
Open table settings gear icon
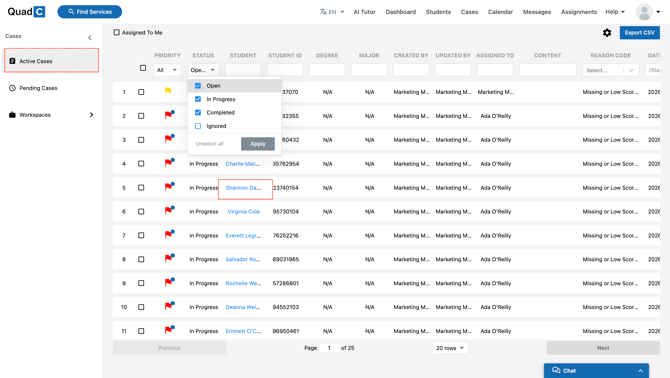pos(607,32)
